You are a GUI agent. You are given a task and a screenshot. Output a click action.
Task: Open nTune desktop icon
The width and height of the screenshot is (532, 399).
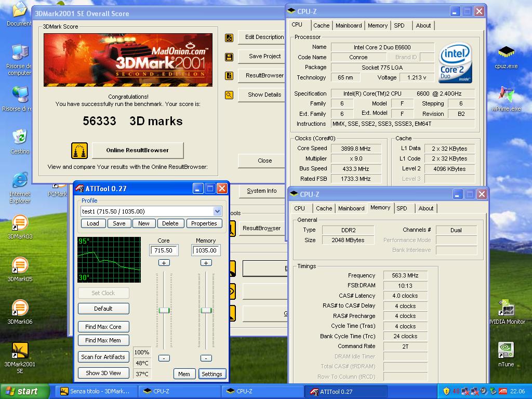(x=506, y=351)
